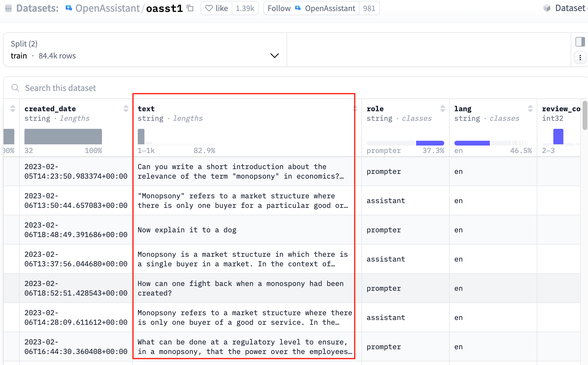Sort by text column arrows
The image size is (588, 365).
coord(355,109)
